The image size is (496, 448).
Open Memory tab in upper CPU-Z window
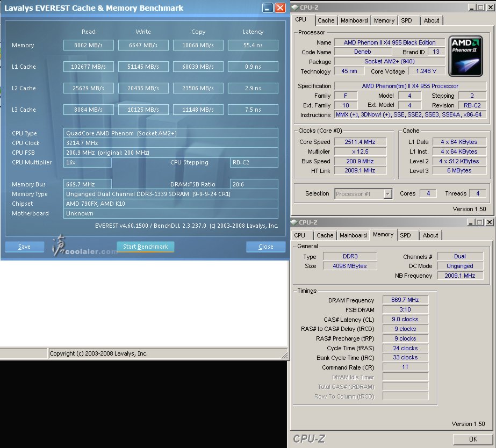pos(384,20)
